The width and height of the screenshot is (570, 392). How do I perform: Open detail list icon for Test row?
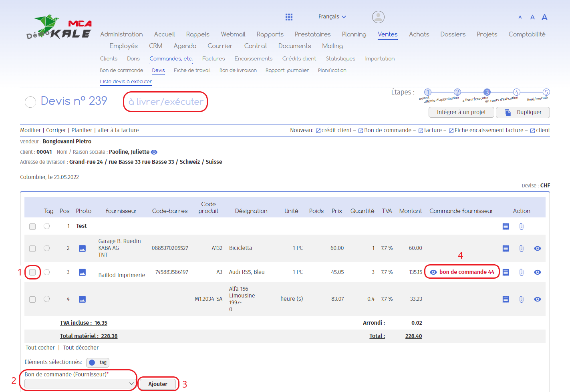[x=506, y=227]
